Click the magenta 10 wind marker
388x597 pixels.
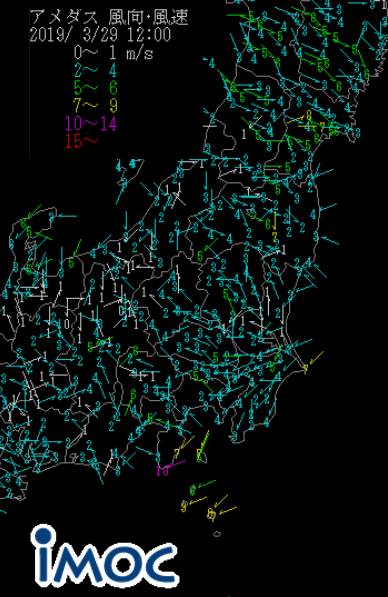163,471
